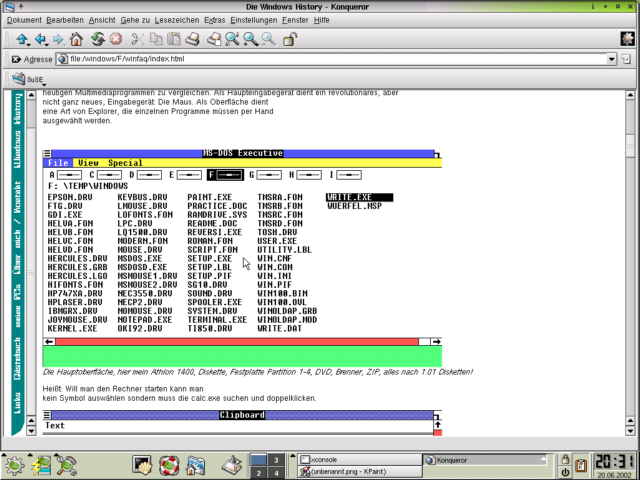The height and width of the screenshot is (480, 640).
Task: Click the Copy toolbar icon
Action: 156,39
